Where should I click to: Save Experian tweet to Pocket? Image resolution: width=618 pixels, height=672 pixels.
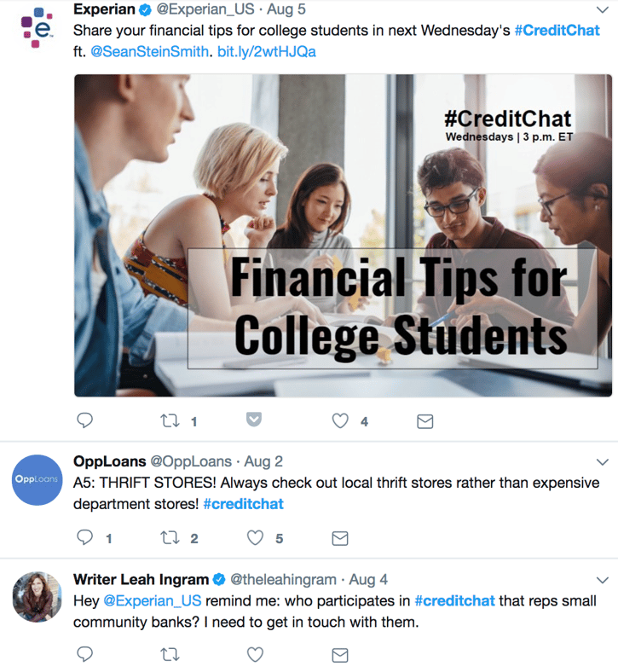click(254, 420)
